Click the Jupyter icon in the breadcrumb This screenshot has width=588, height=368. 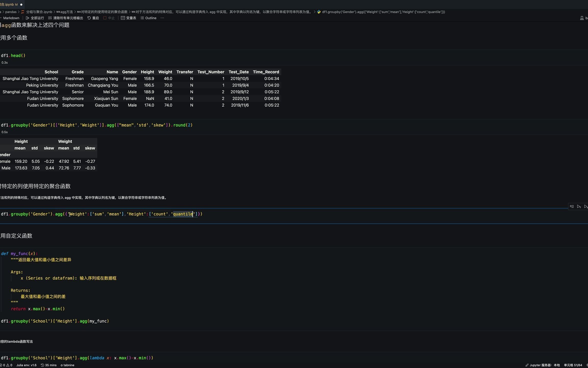click(x=23, y=12)
